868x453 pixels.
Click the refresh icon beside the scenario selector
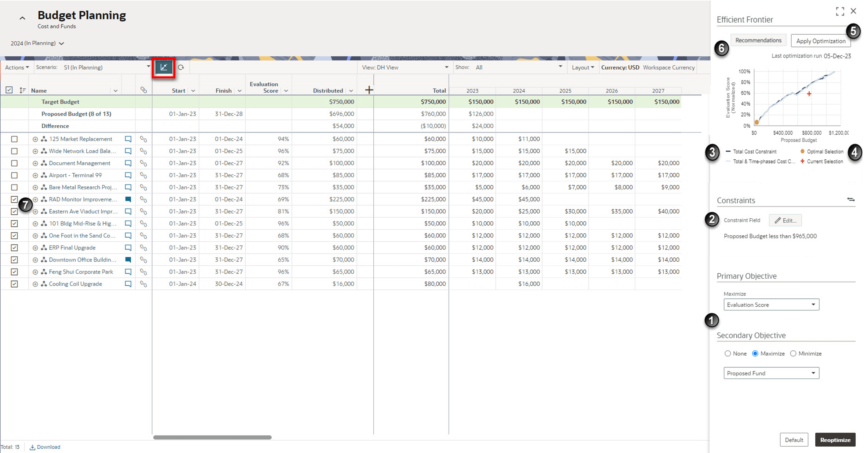(181, 67)
